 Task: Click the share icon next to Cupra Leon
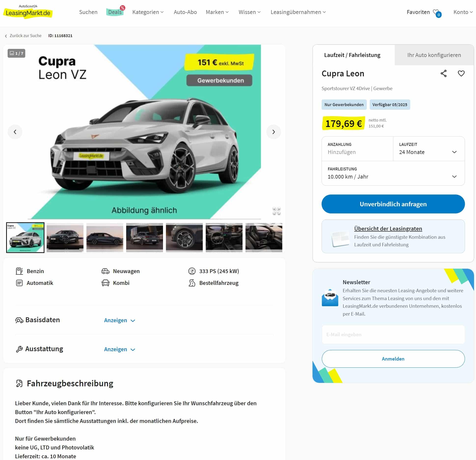pos(443,73)
